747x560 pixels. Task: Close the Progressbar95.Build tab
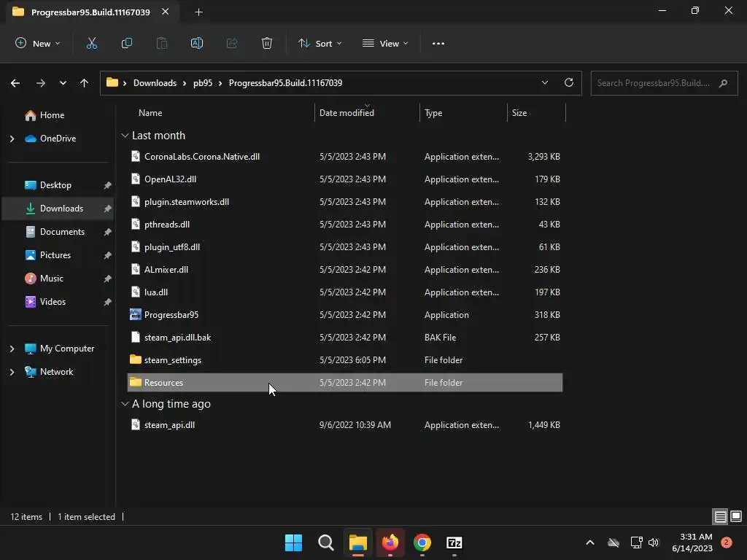[x=166, y=12]
